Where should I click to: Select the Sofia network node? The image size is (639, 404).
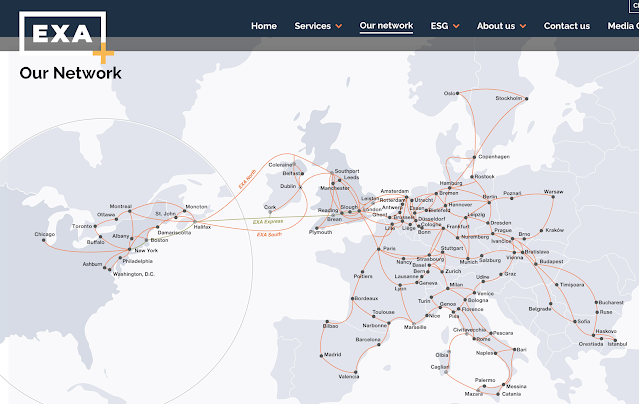tap(575, 321)
